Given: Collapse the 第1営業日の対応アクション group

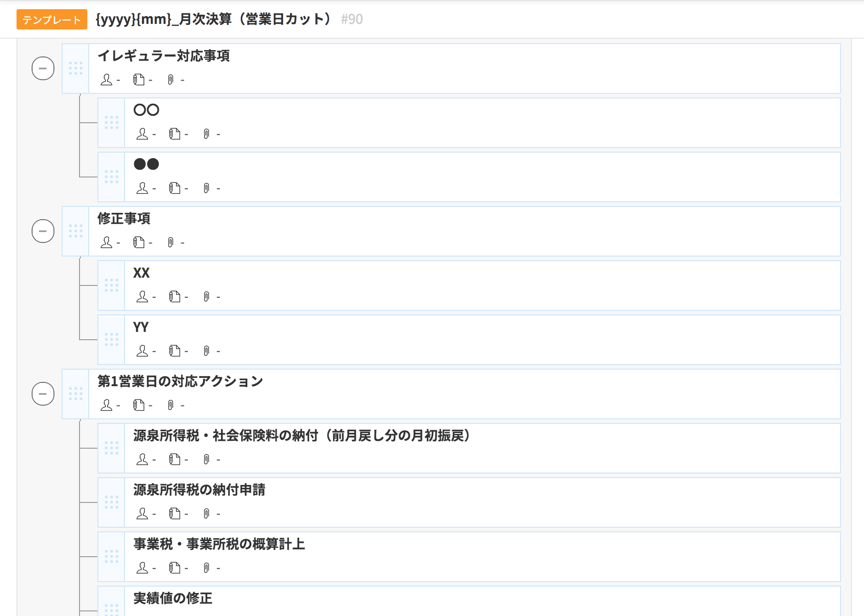Looking at the screenshot, I should pos(43,394).
